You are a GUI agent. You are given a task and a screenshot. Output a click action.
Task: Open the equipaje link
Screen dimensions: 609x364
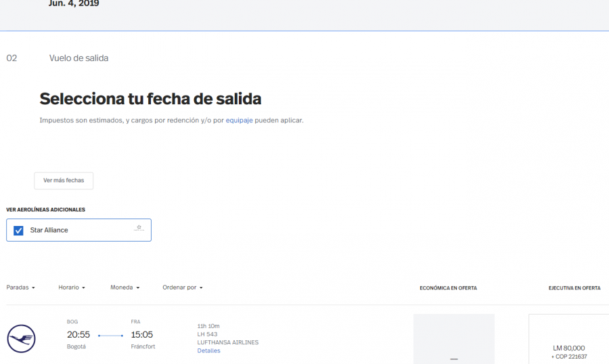[x=239, y=120]
